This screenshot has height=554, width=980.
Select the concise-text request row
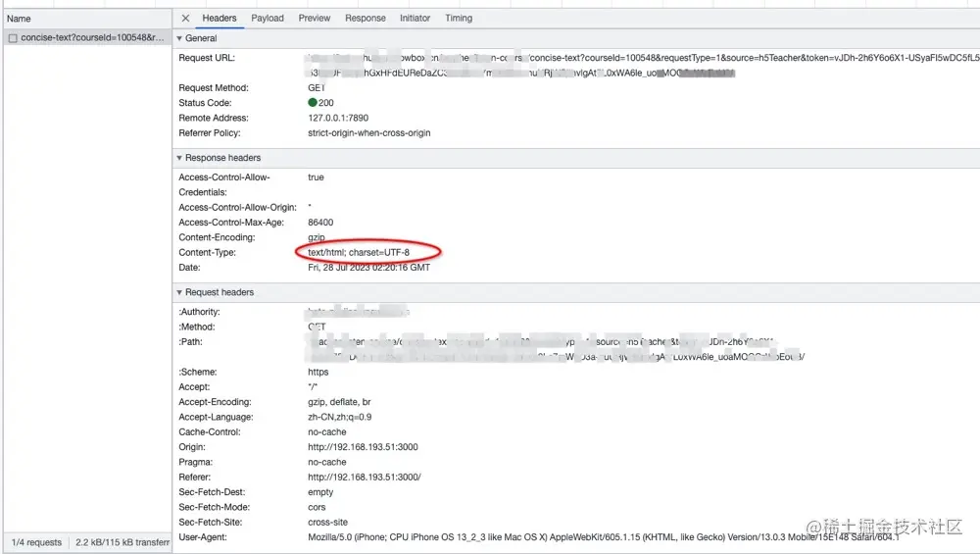tap(87, 37)
